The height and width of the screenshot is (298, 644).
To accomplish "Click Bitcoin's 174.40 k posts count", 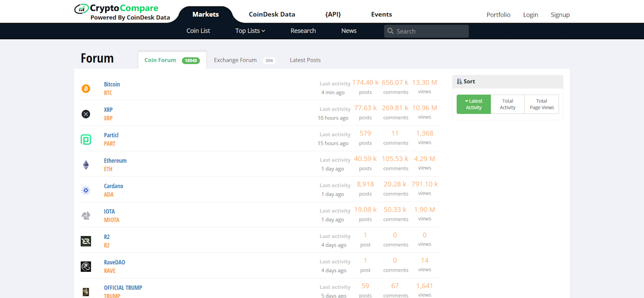I will point(365,82).
